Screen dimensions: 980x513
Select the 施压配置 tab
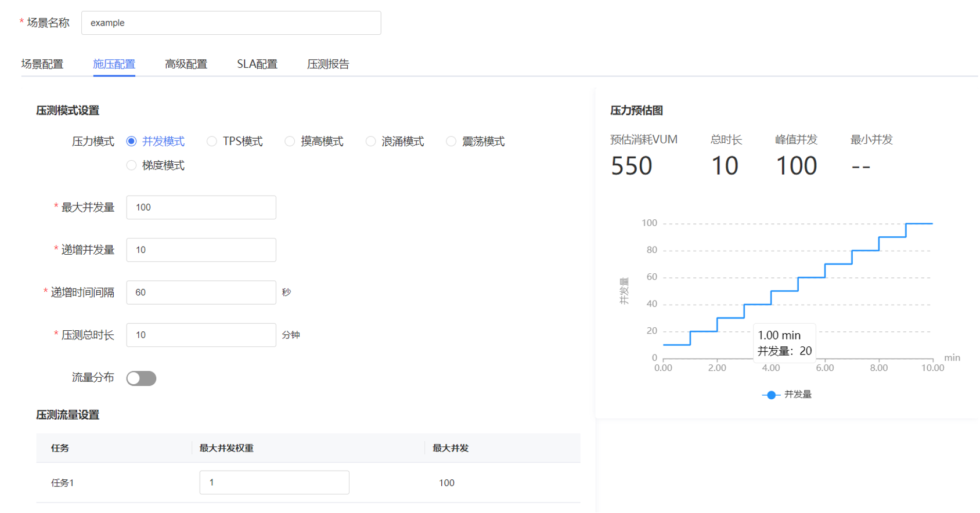[x=114, y=64]
